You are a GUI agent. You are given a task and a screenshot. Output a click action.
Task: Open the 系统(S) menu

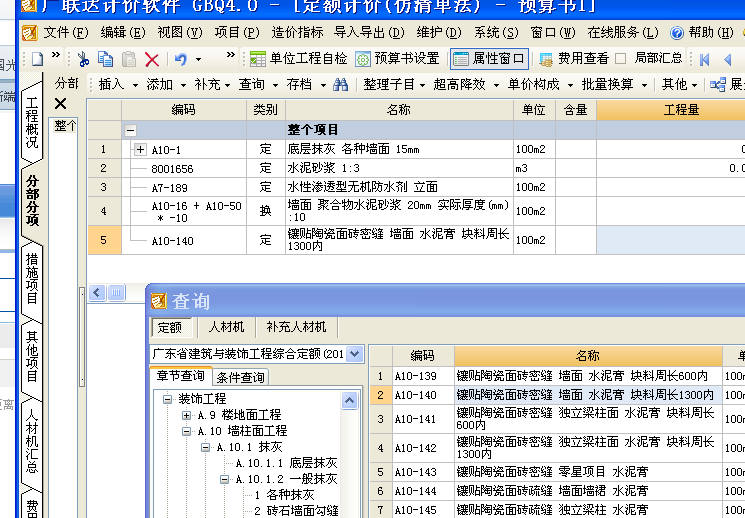pos(496,32)
